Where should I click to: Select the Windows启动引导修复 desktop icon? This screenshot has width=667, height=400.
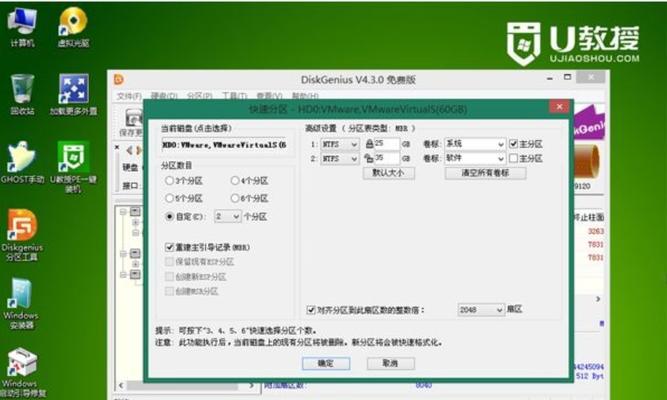pos(22,373)
